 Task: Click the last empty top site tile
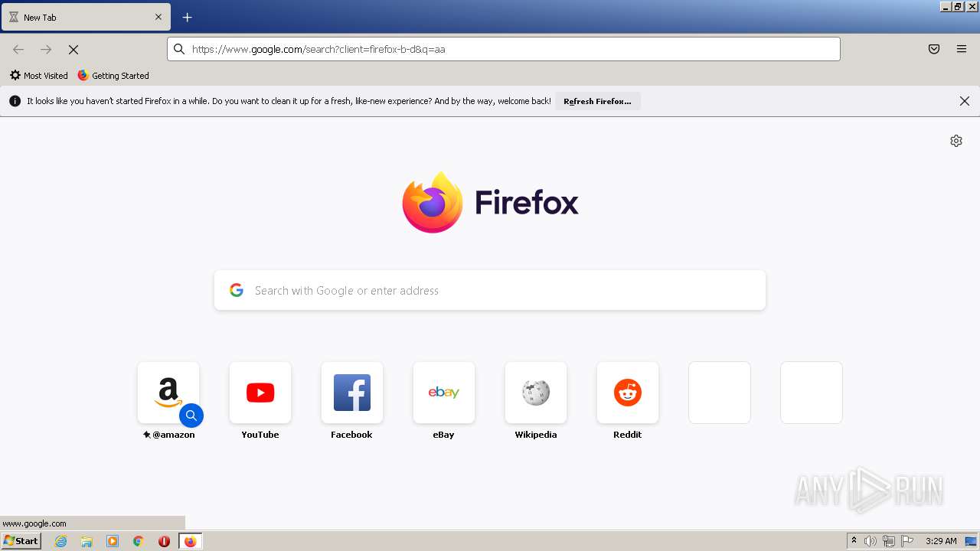point(812,393)
